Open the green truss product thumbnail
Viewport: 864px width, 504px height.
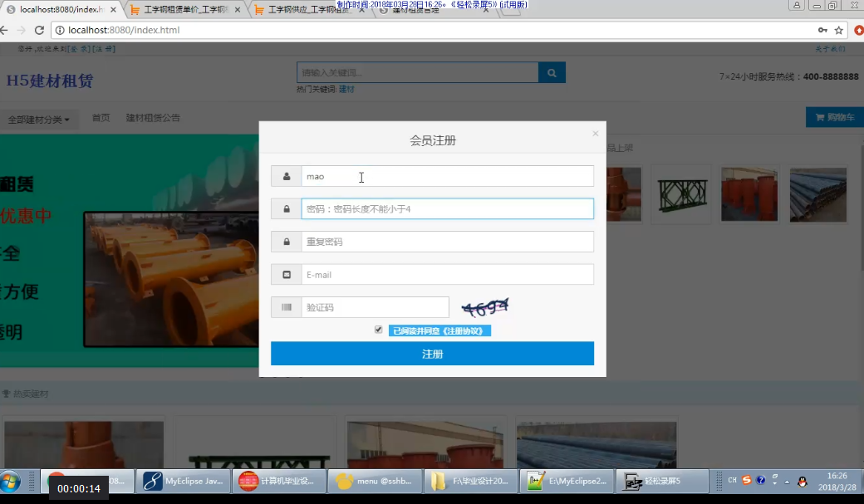click(681, 194)
